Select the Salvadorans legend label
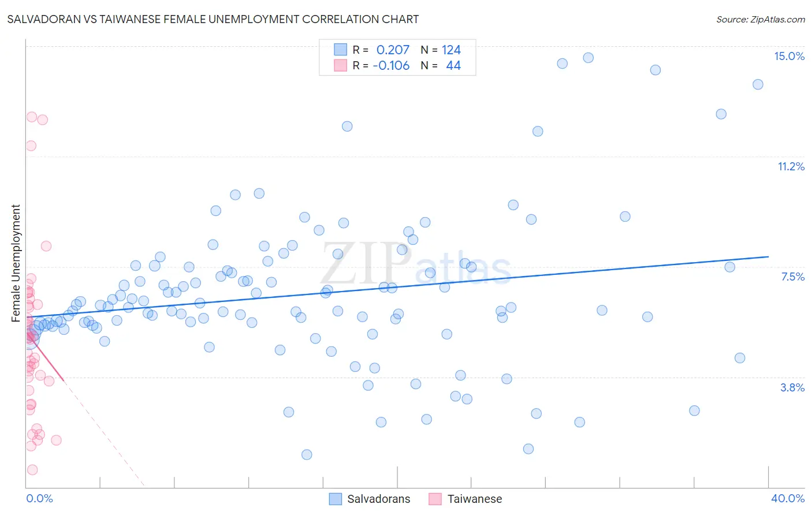Screen dimensions: 812x515 tap(379, 499)
